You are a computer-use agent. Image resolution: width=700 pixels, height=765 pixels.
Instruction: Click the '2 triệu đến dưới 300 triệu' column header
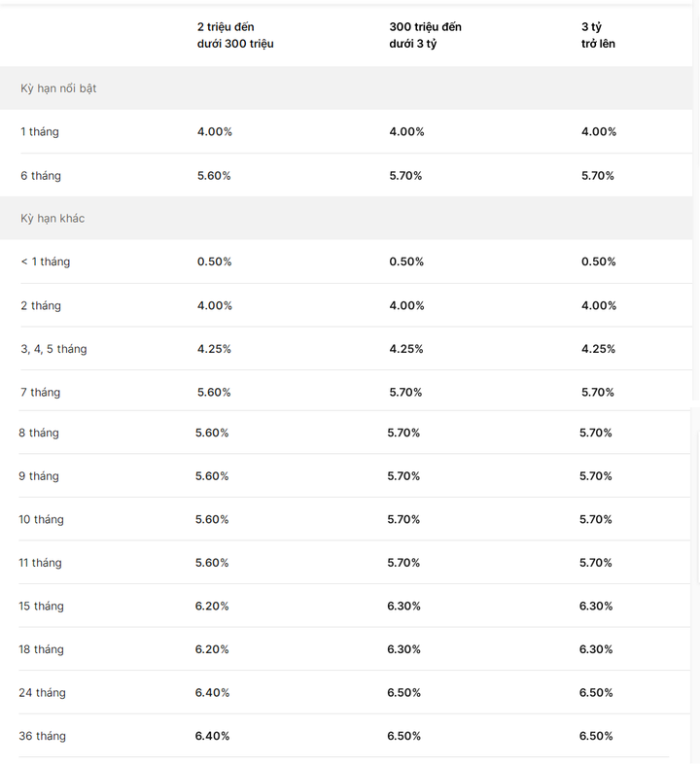[x=235, y=35]
